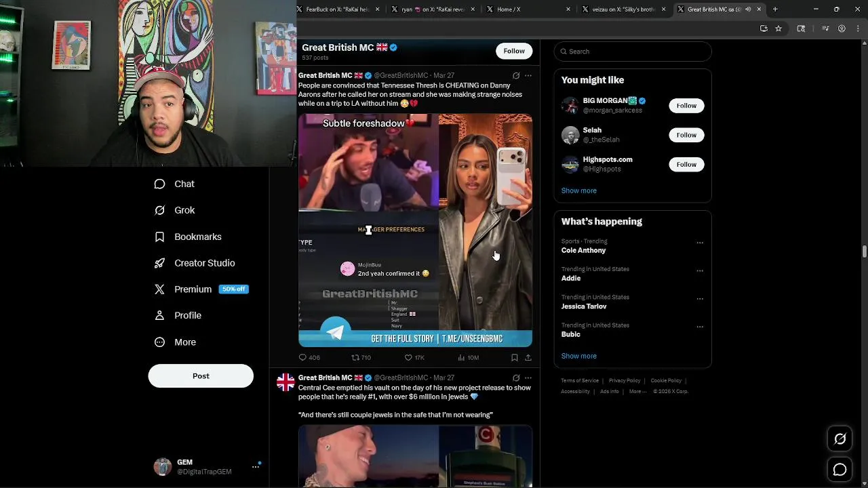The height and width of the screenshot is (488, 868).
Task: Open more options for Cole Anthony trend
Action: point(700,243)
